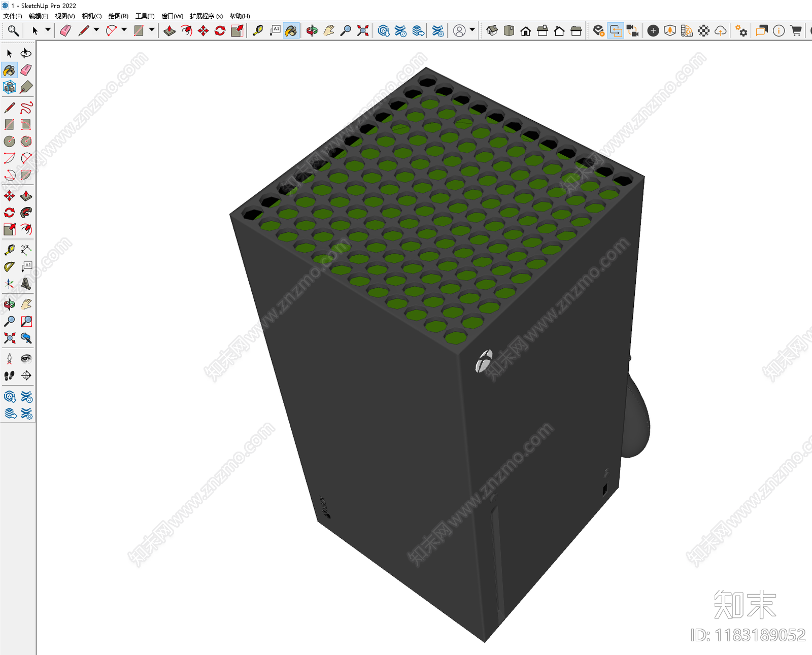
Task: Open the cloud upload icon
Action: point(721,31)
